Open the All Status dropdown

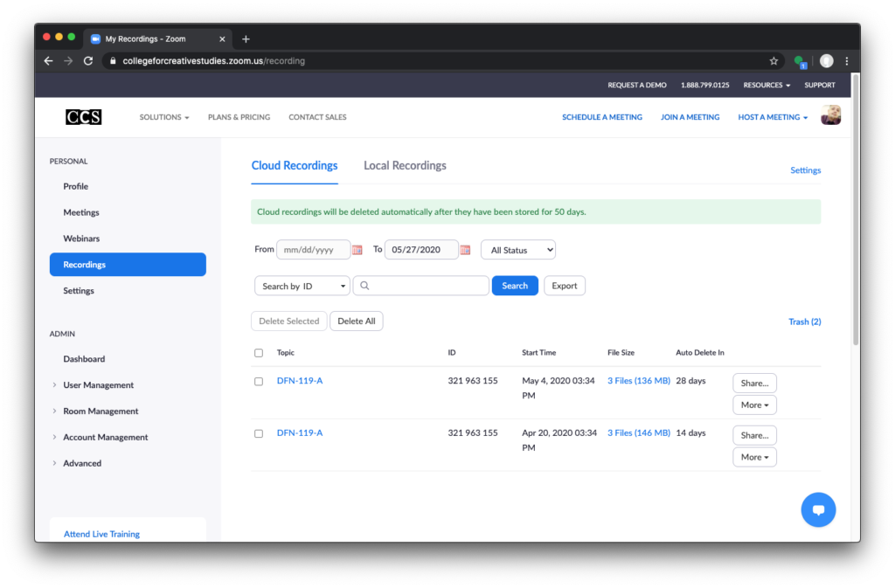(518, 250)
